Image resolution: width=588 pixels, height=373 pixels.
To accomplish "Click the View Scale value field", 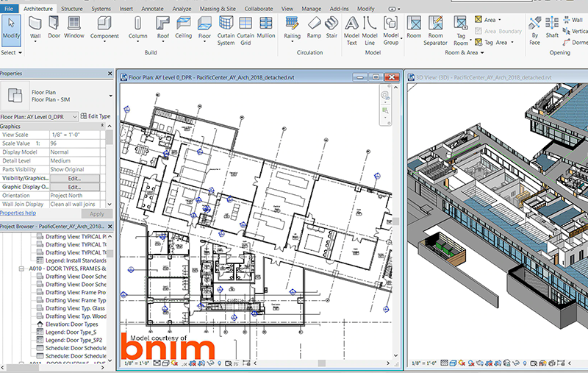I will [75, 135].
